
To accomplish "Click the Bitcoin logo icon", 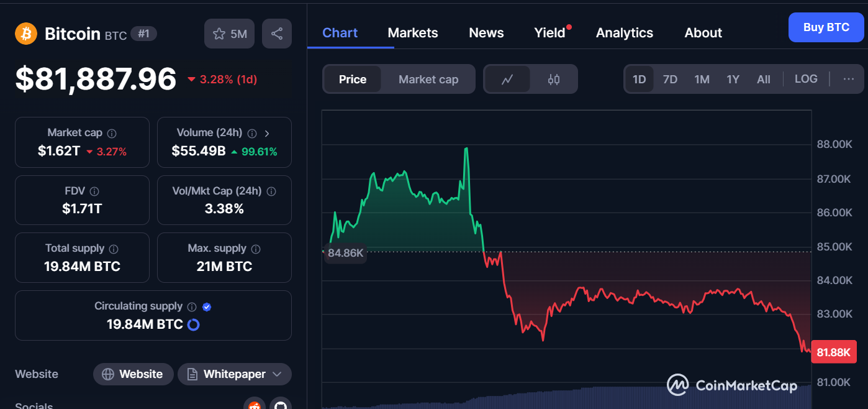I will pos(26,34).
